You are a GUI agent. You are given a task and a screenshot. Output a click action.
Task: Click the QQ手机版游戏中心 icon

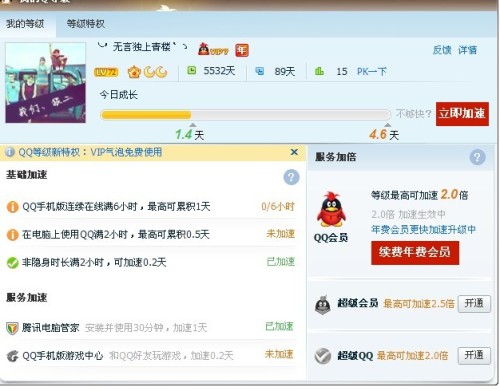coord(12,356)
